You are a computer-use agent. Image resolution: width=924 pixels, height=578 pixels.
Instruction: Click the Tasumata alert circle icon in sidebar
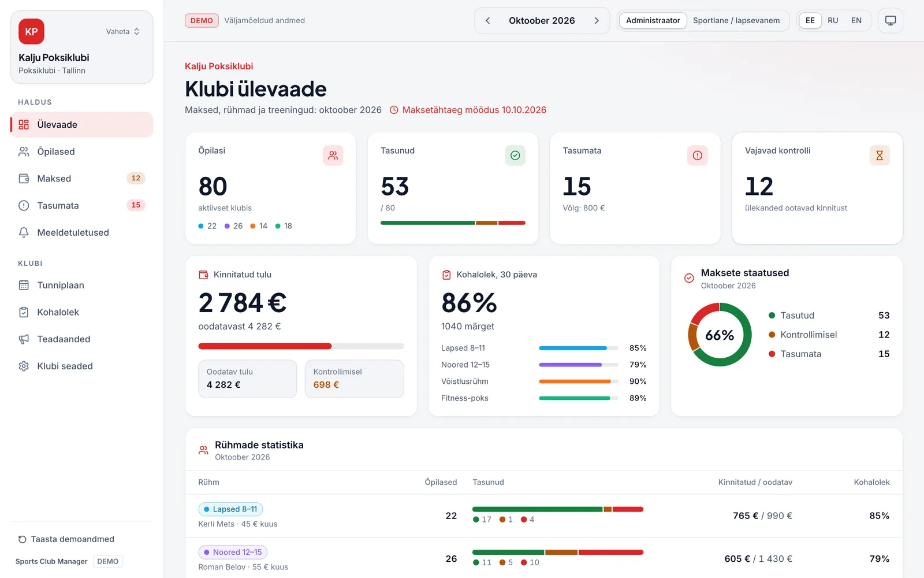coord(24,205)
